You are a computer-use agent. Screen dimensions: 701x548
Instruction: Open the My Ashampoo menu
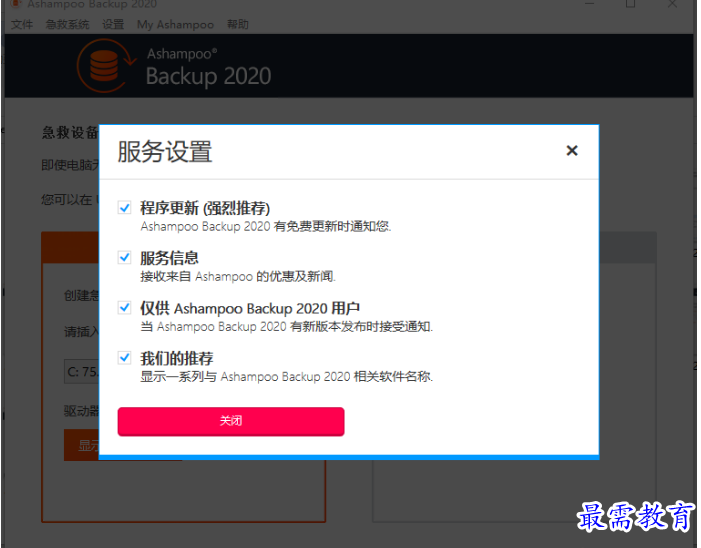point(175,24)
